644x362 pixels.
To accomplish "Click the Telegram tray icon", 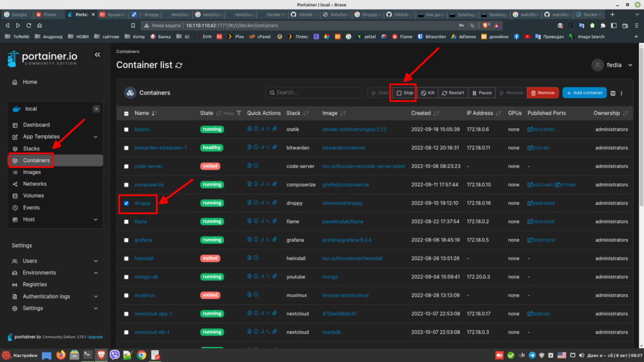I will (532, 356).
